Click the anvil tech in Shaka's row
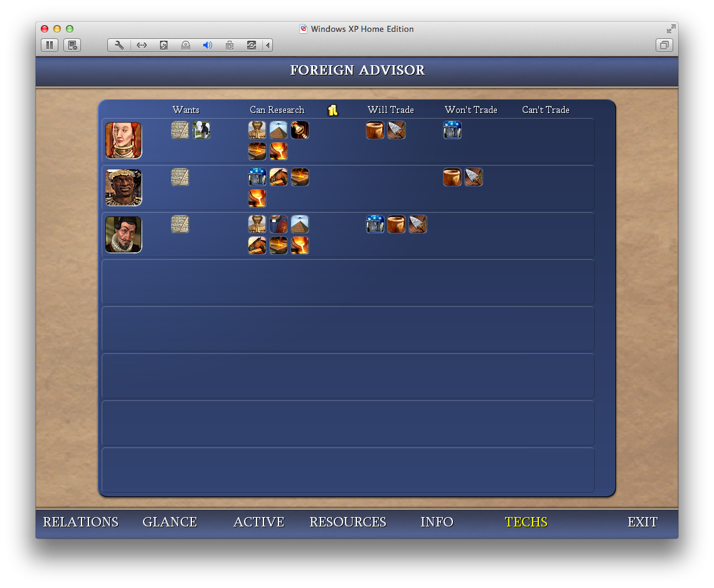 point(300,177)
